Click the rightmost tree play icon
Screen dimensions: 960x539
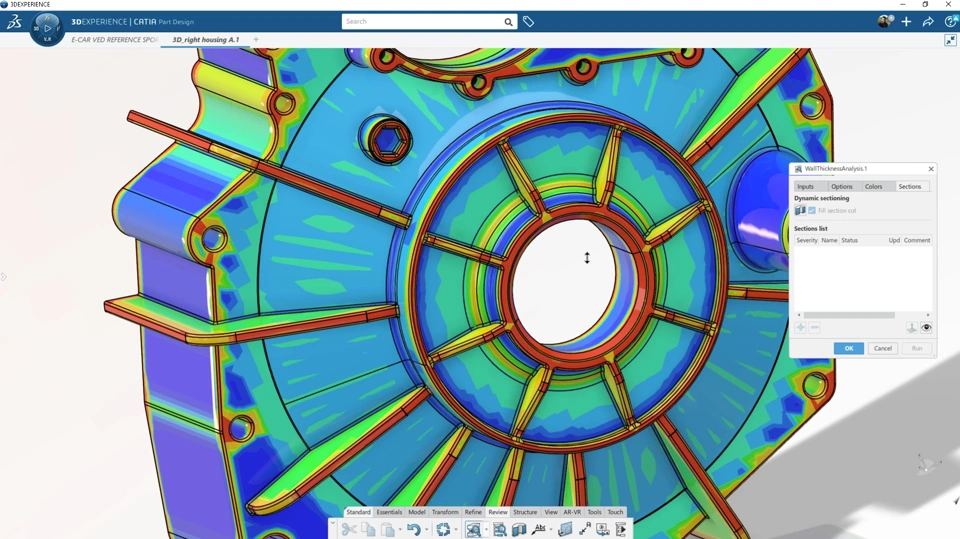pyautogui.click(x=621, y=529)
